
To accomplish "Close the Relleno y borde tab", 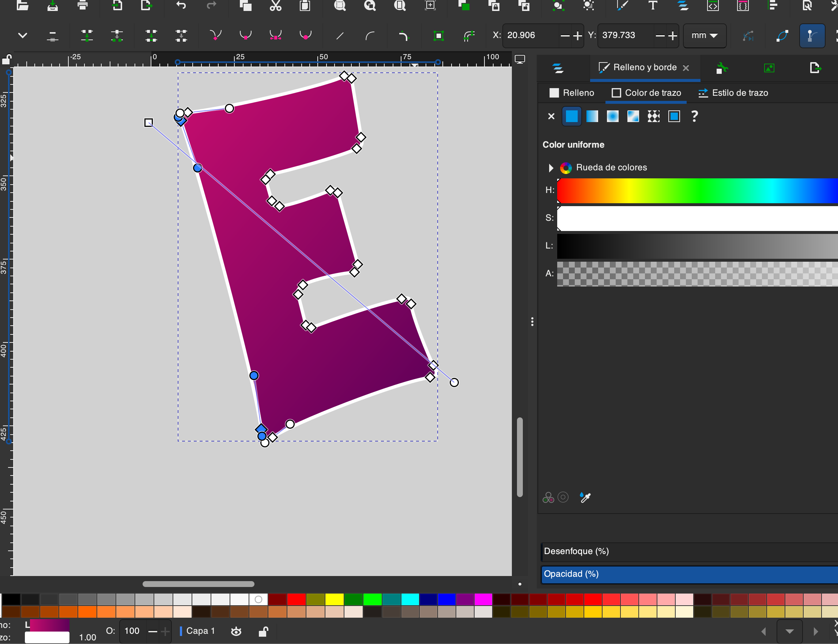I will (x=686, y=68).
